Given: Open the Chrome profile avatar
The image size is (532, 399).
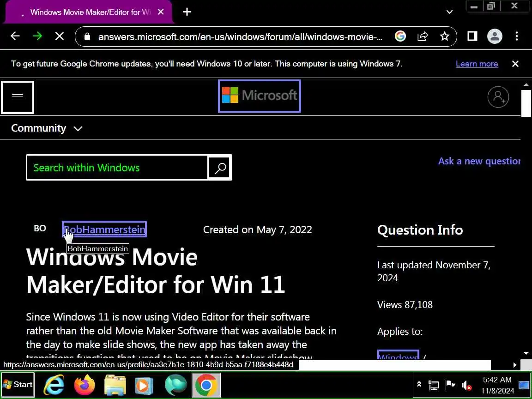Looking at the screenshot, I should pos(495,36).
